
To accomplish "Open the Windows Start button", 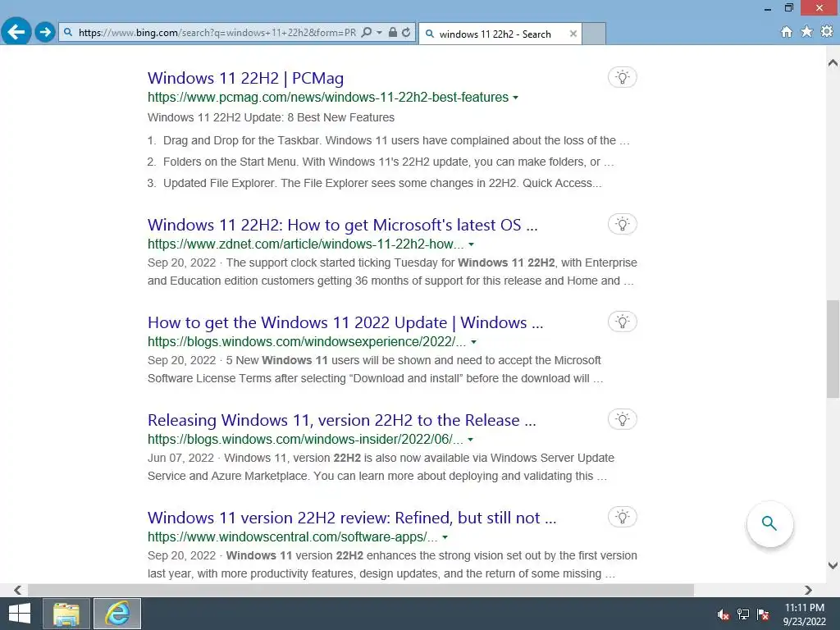I will tap(20, 614).
